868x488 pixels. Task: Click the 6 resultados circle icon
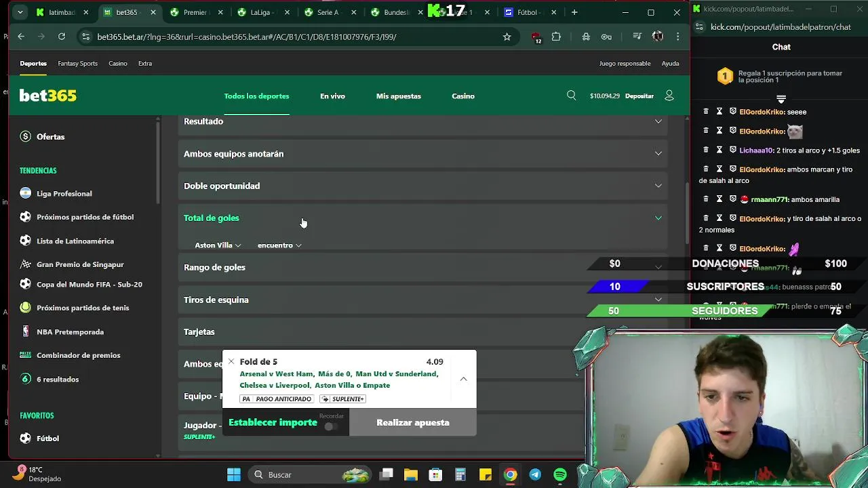tap(26, 379)
